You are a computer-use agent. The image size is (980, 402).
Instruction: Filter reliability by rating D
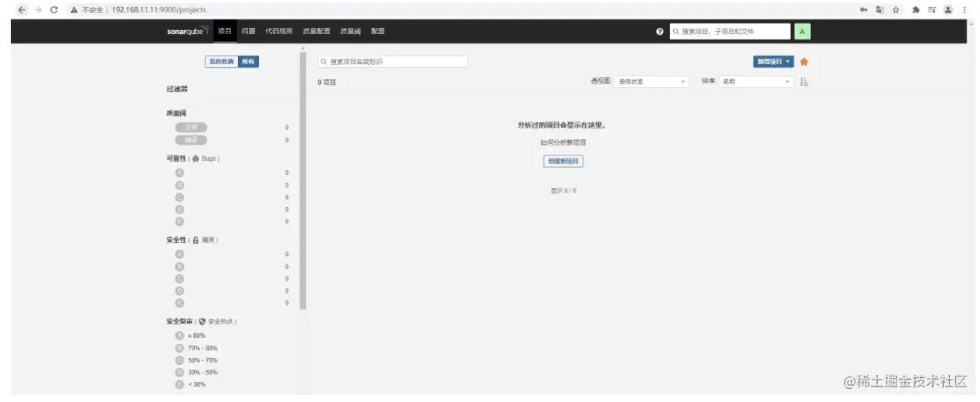point(180,210)
